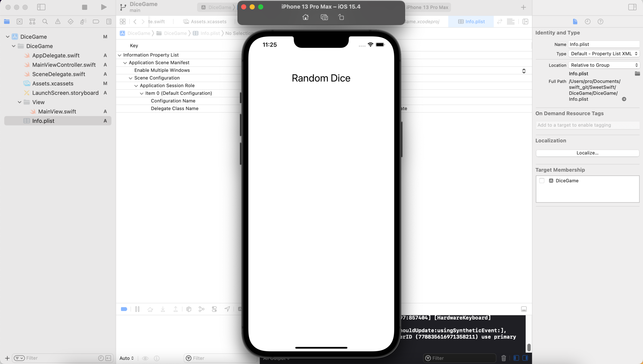
Task: Show the History inspector clock icon
Action: (588, 21)
